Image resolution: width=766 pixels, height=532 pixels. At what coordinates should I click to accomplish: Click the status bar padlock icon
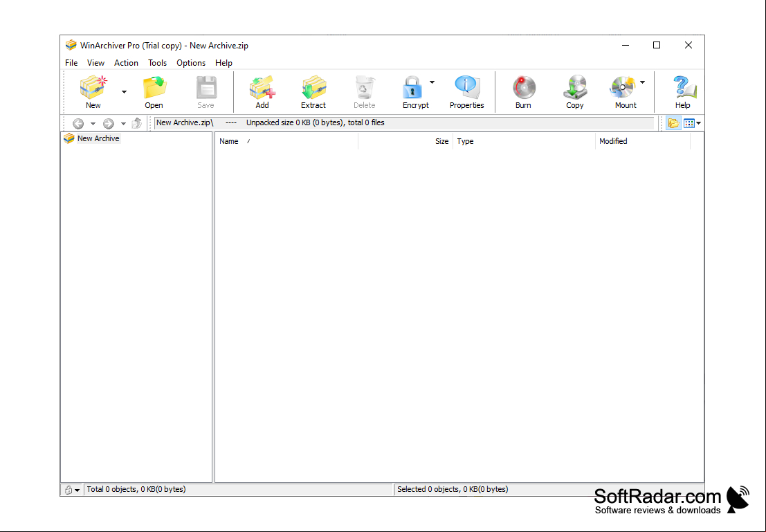69,490
